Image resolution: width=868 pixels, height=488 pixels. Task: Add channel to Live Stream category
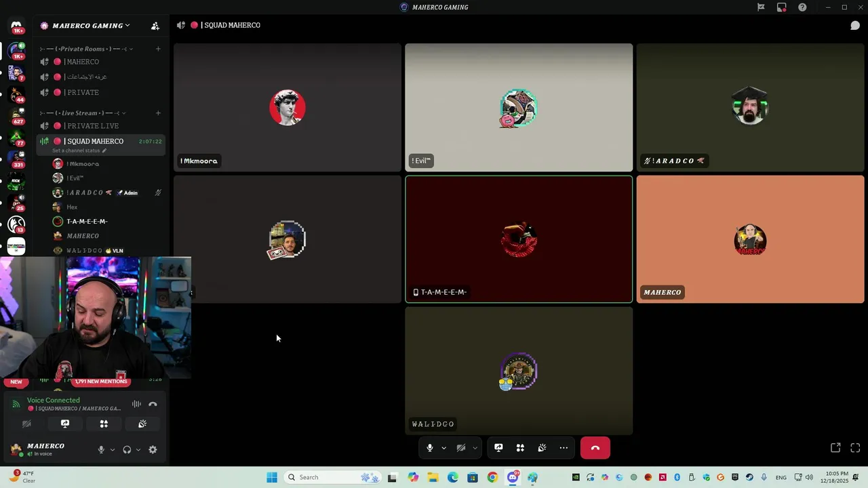point(158,113)
